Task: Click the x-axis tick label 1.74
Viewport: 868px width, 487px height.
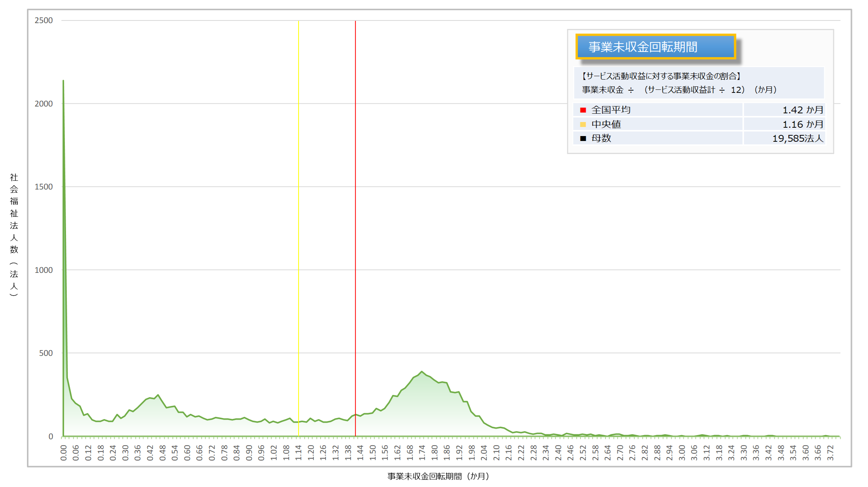Action: point(422,453)
